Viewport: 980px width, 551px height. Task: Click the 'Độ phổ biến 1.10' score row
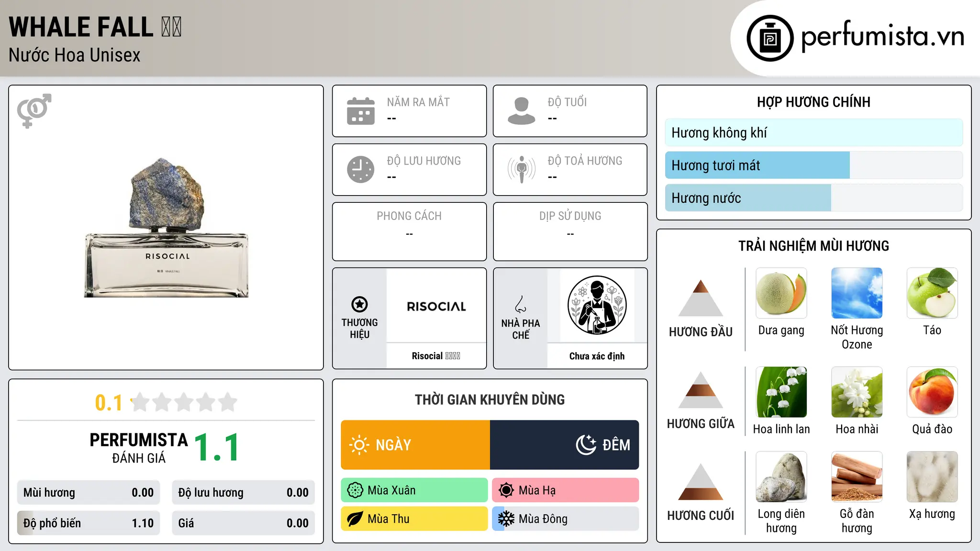89,523
